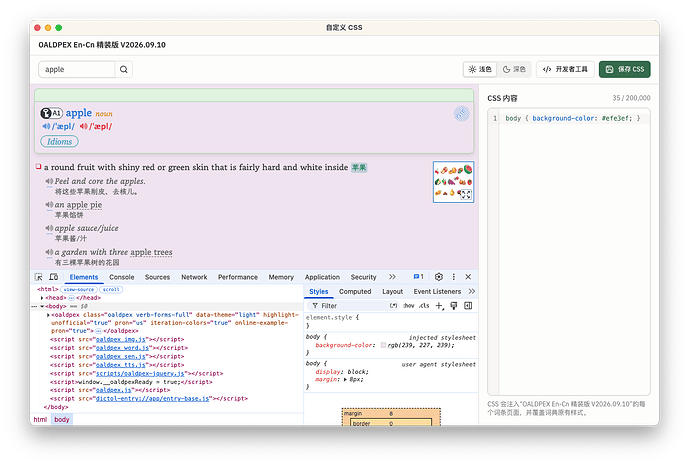Expand the oaldpex element node
Image resolution: width=689 pixels, height=465 pixels.
coord(48,315)
